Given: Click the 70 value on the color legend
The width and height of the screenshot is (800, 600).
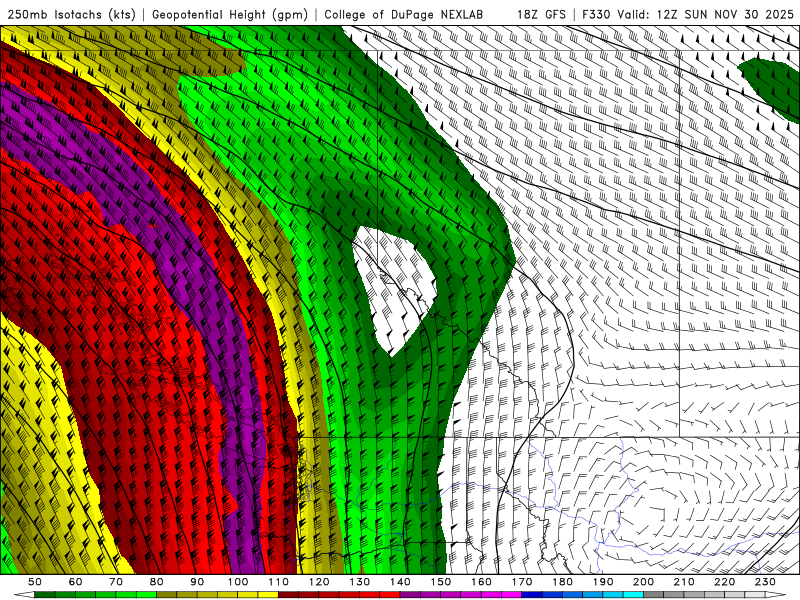Looking at the screenshot, I should 116,581.
